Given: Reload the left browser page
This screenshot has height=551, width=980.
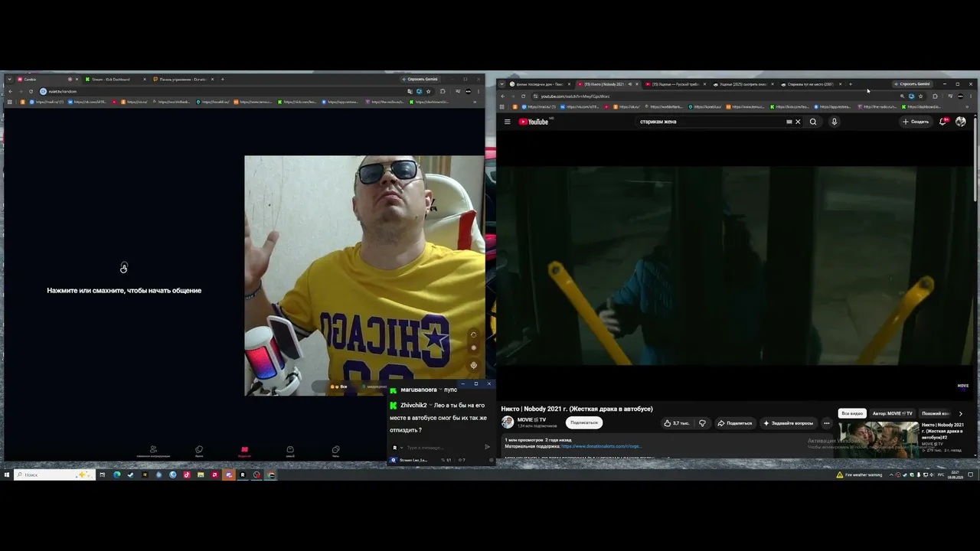Looking at the screenshot, I should point(31,92).
